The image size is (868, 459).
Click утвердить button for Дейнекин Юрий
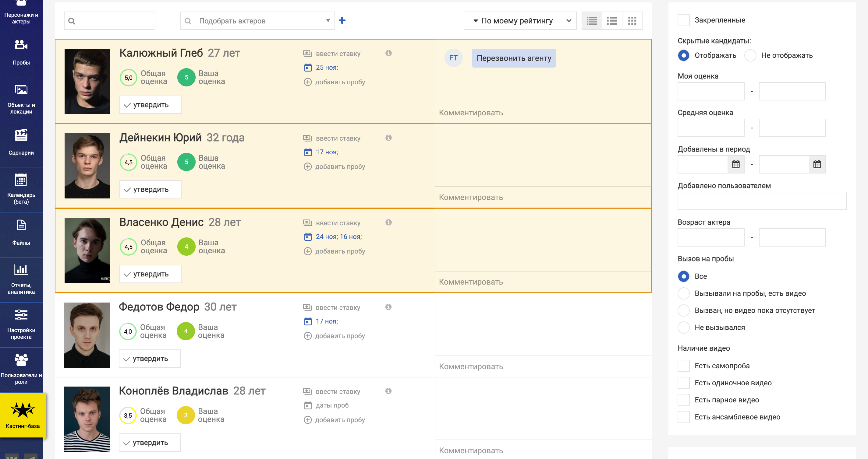150,190
